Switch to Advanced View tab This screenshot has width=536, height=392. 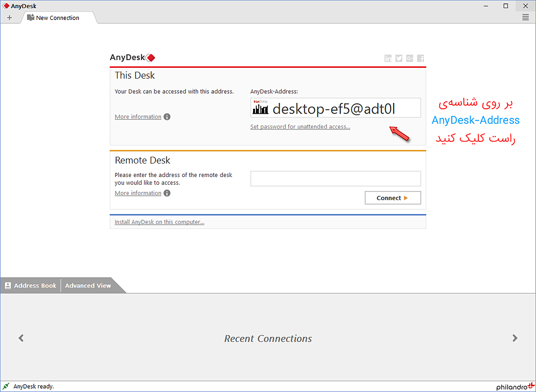(x=88, y=286)
